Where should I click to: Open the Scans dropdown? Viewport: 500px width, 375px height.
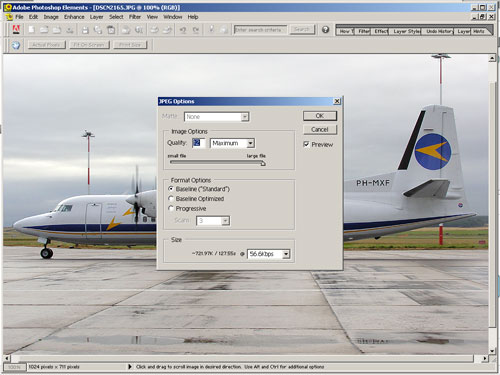click(213, 221)
